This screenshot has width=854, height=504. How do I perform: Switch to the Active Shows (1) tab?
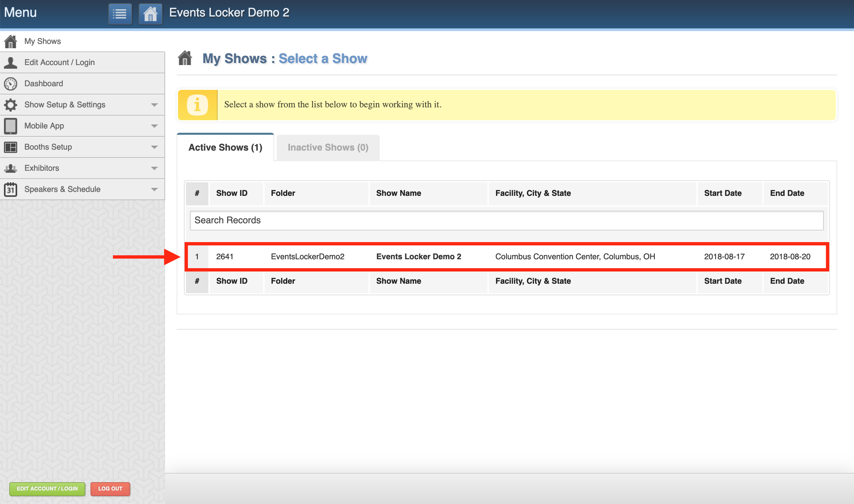click(226, 147)
